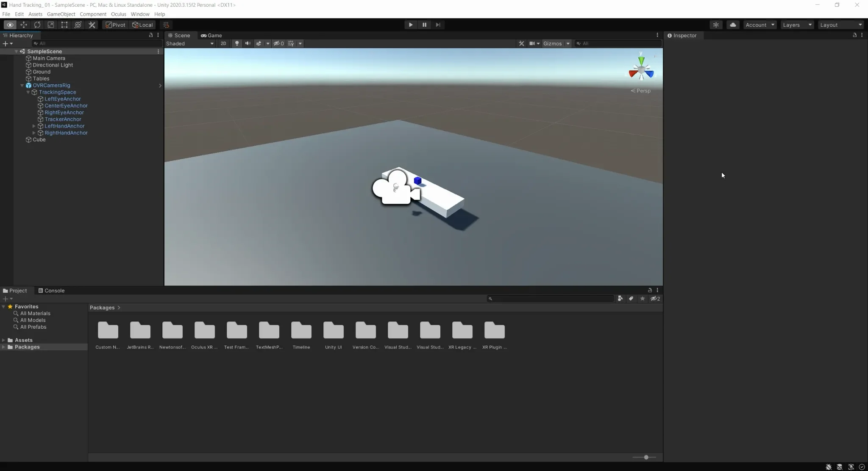This screenshot has width=868, height=471.
Task: Open the Available Custom Editor Tools
Action: [x=92, y=25]
